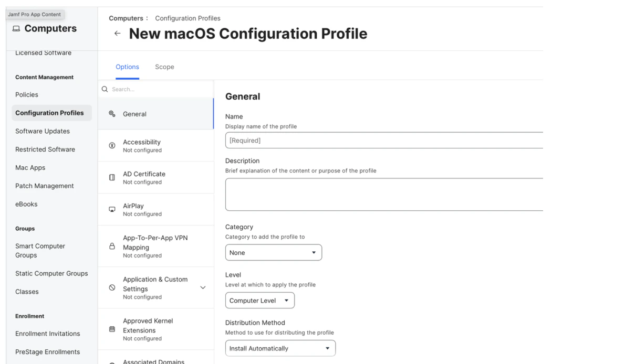Select the Options tab
The width and height of the screenshot is (625, 364).
coord(127,67)
